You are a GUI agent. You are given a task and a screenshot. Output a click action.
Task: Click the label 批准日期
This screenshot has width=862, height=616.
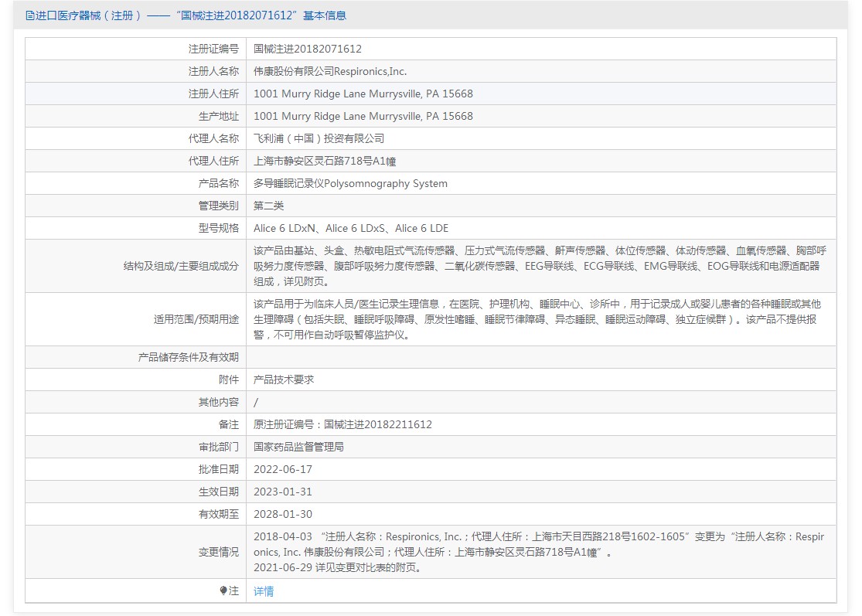(x=218, y=470)
